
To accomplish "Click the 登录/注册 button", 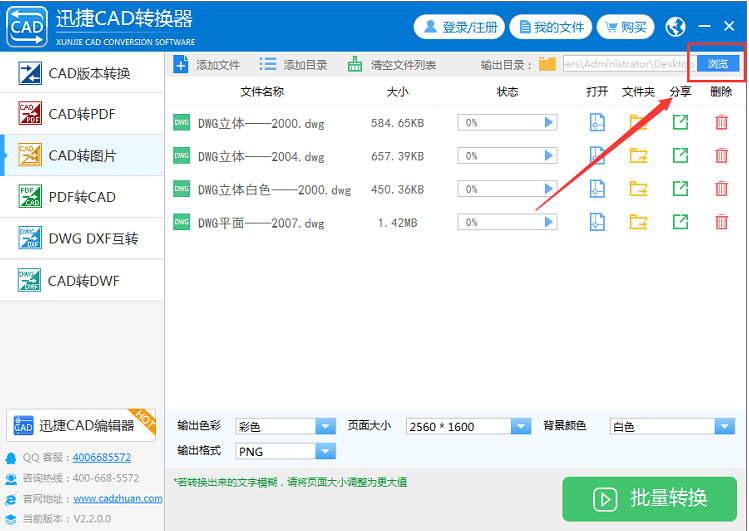I will 459,27.
